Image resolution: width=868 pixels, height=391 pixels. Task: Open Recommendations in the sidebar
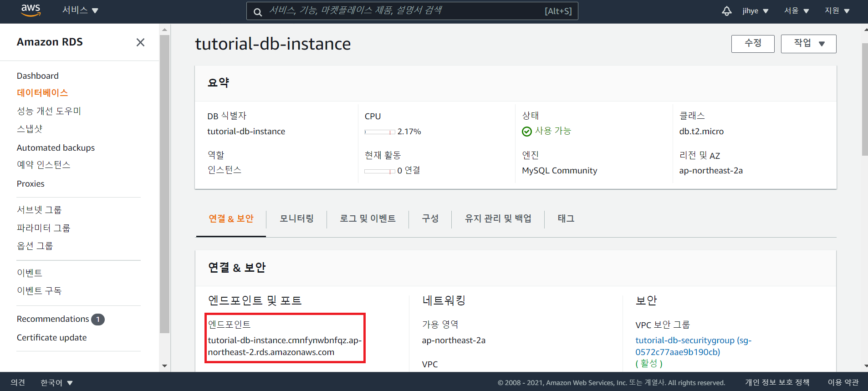pos(53,319)
